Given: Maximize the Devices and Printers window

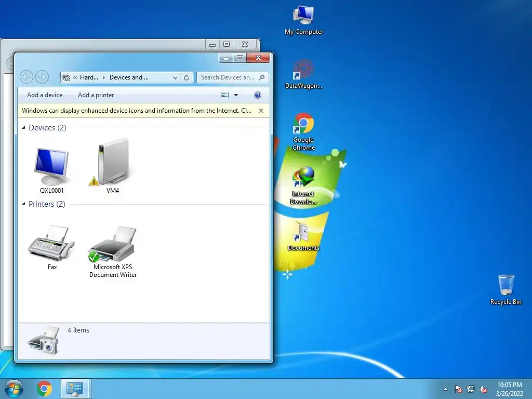Looking at the screenshot, I should click(240, 58).
